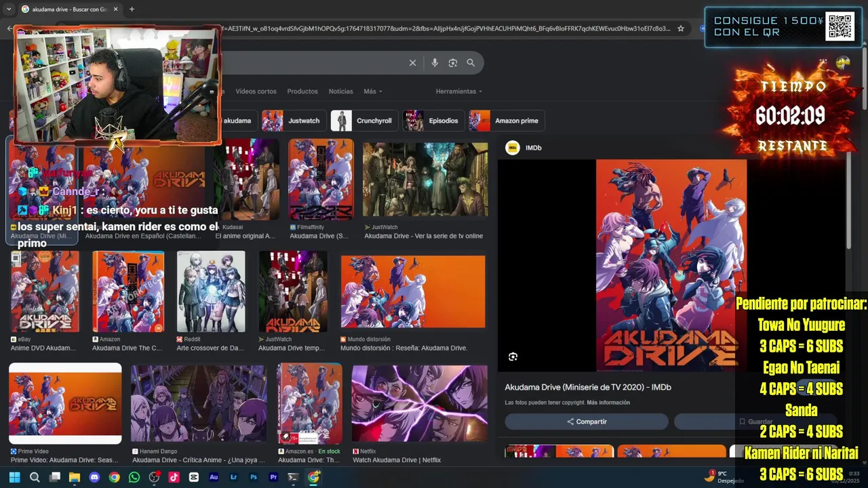Filter images by the Amazon prime chip
The width and height of the screenshot is (868, 488).
click(x=506, y=121)
